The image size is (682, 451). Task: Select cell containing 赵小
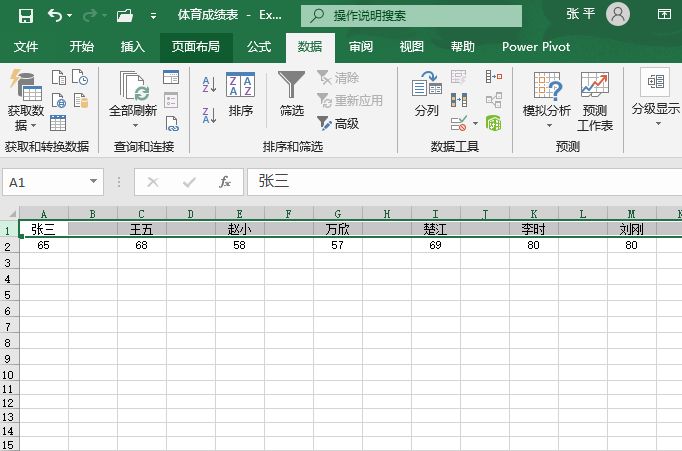(240, 229)
